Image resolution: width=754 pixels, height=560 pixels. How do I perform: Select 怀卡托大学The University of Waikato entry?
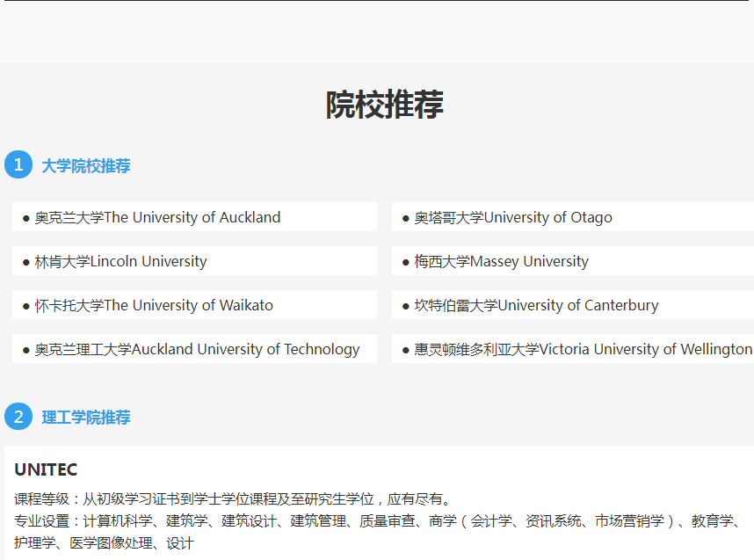click(195, 304)
